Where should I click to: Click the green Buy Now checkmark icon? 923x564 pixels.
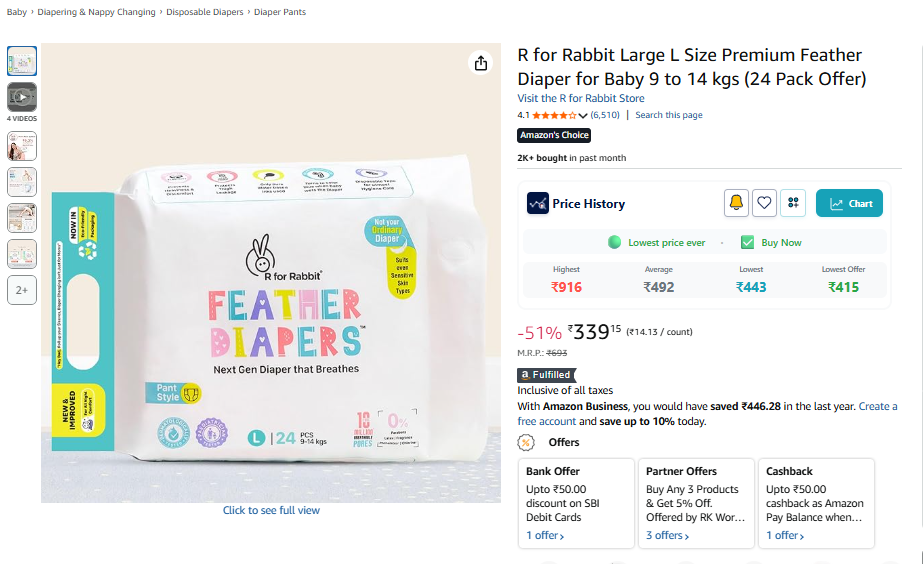(748, 242)
